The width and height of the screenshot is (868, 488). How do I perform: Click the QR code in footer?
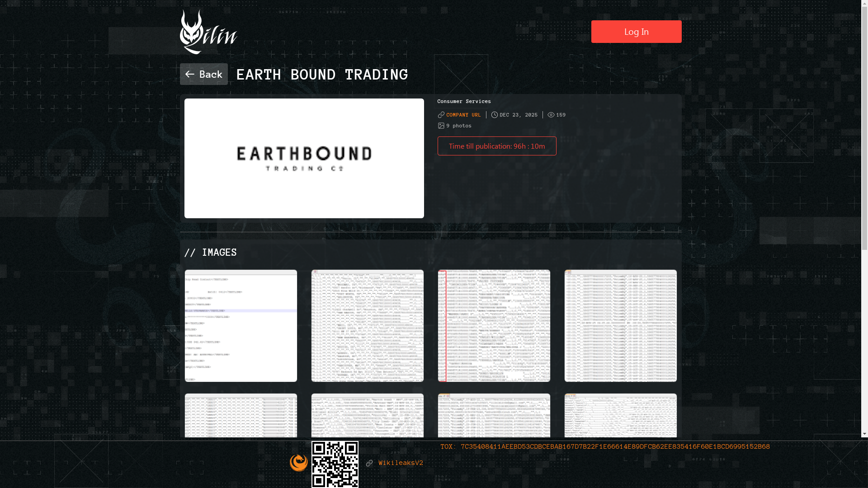pyautogui.click(x=335, y=464)
